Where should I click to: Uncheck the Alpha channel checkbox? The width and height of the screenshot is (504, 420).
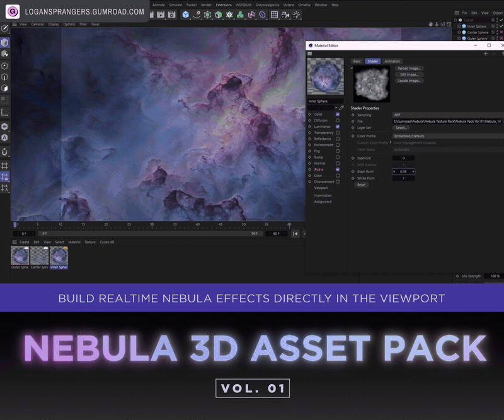338,169
